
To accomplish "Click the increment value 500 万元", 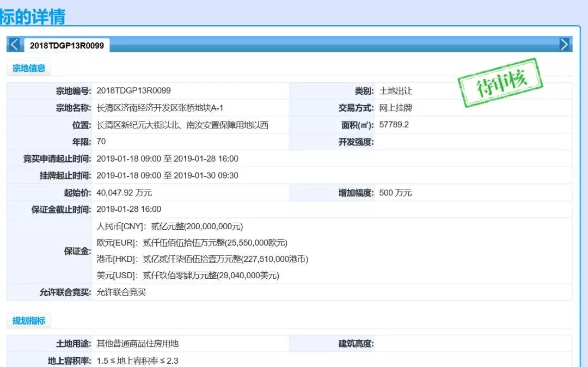I will tap(395, 193).
